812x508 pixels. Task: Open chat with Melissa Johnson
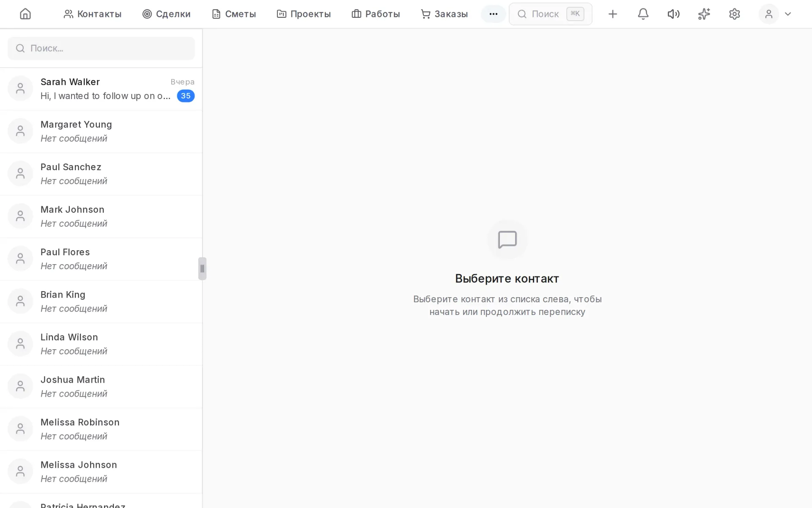coord(101,472)
